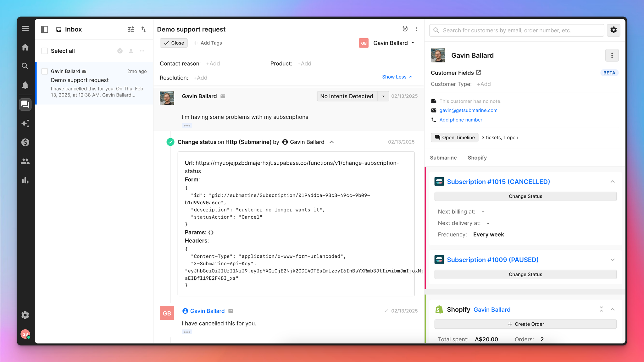Switch to the Shopify tab

click(477, 157)
